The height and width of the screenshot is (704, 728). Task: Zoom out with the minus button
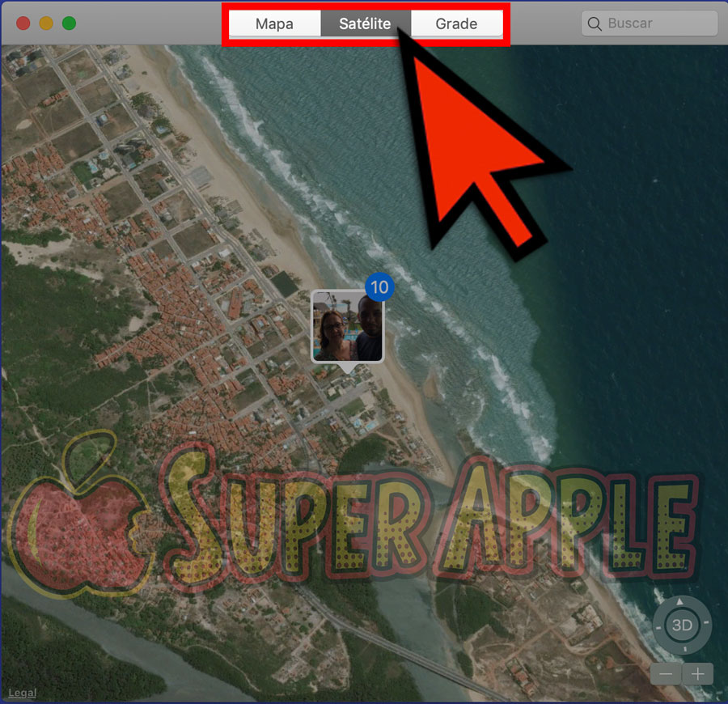pos(666,673)
